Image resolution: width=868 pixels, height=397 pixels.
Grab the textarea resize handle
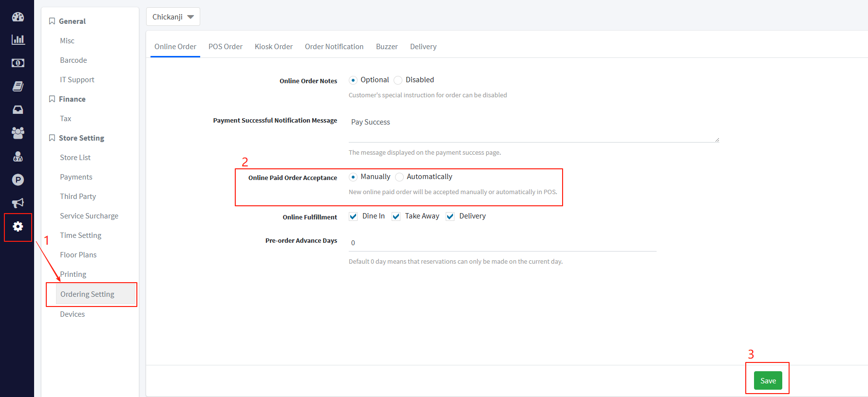click(x=717, y=140)
